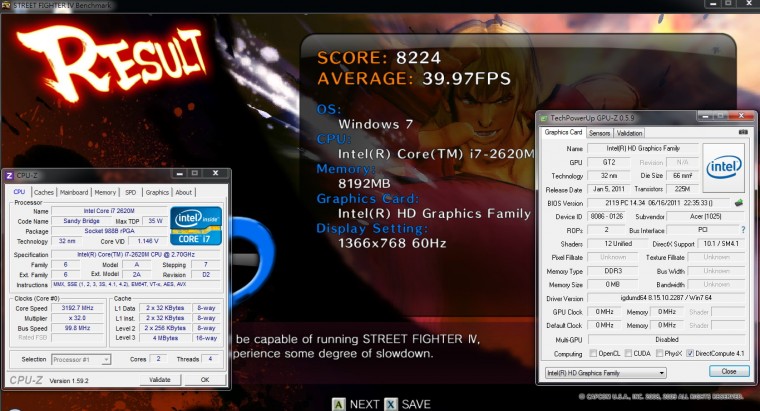The image size is (760, 411).
Task: Switch to the Graphics tab in CPU-Z
Action: click(157, 192)
